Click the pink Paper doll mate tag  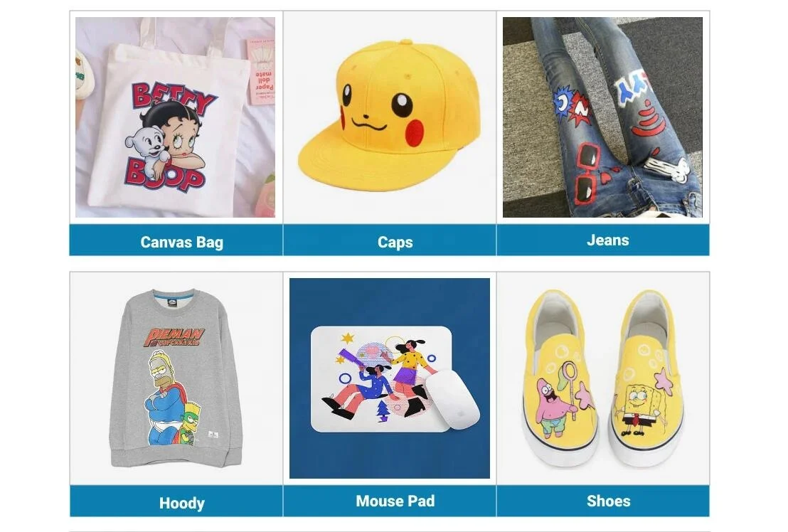pyautogui.click(x=261, y=71)
